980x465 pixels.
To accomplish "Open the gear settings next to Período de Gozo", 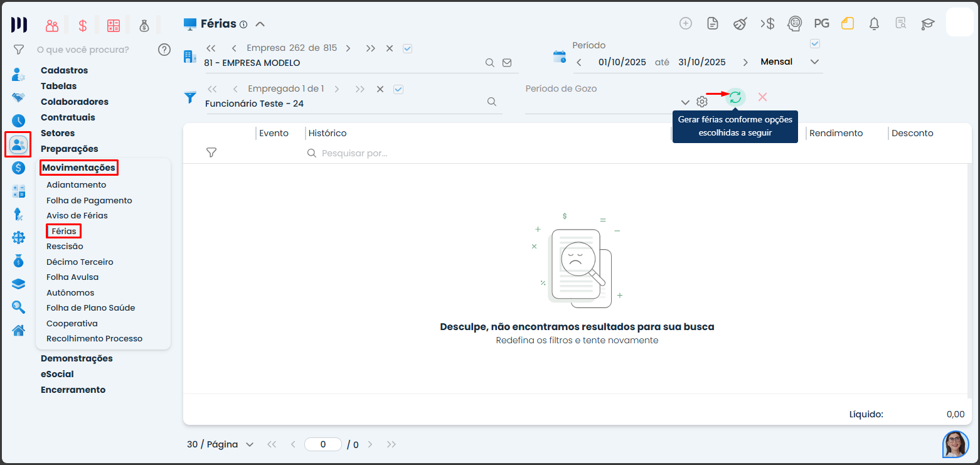I will click(x=702, y=102).
